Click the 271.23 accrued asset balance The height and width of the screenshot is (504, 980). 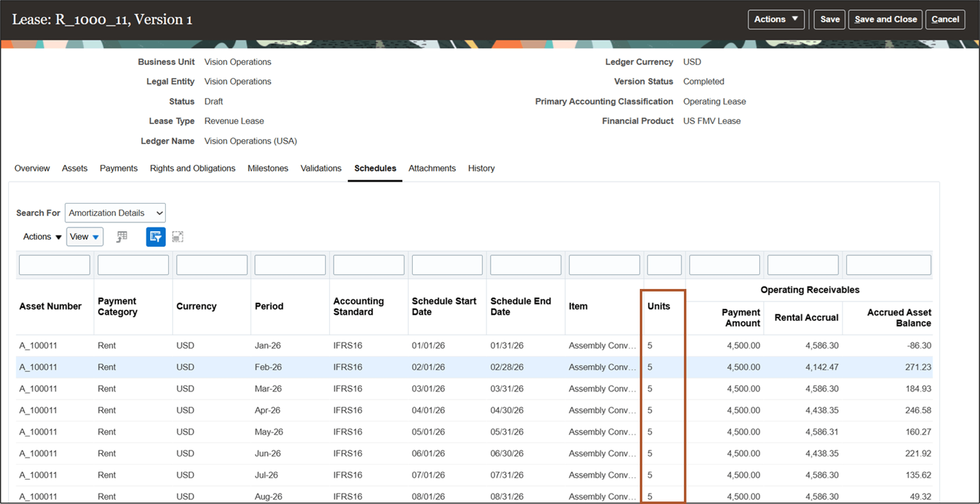(918, 367)
